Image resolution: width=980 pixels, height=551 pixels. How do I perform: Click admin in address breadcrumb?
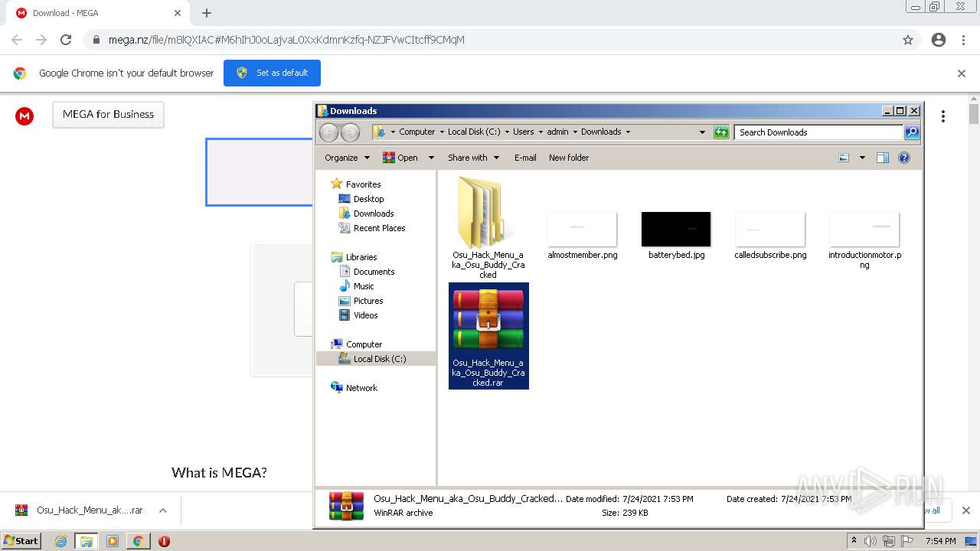(x=557, y=132)
